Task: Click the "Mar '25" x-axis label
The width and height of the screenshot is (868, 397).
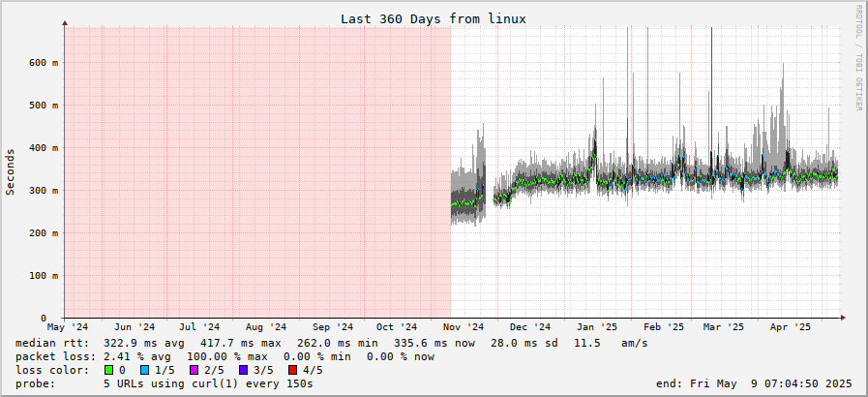Action: 724,327
